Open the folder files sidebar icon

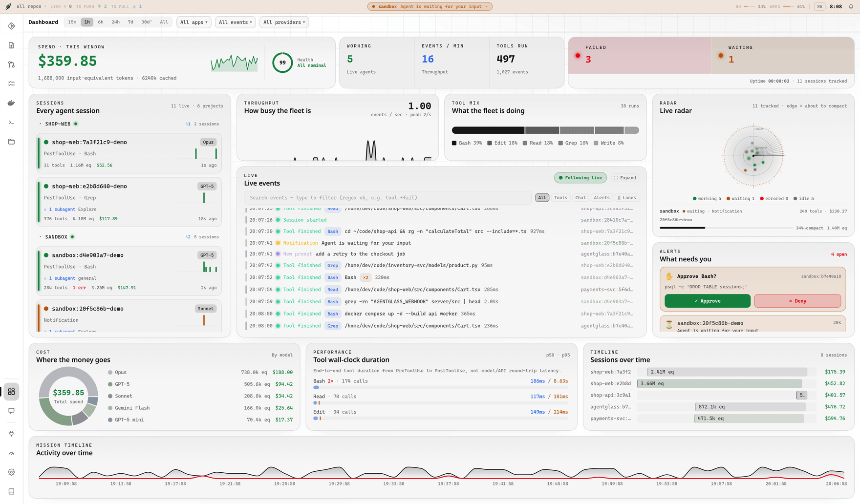[x=11, y=142]
